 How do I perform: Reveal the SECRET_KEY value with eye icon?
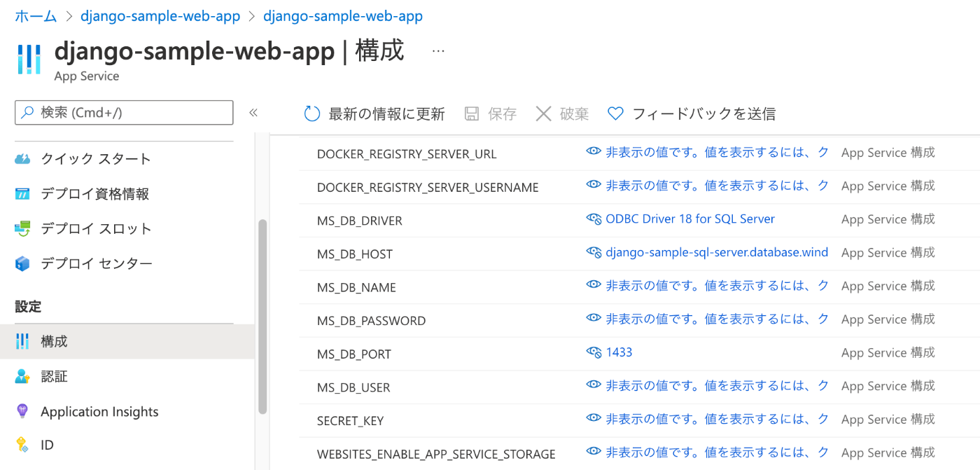[x=594, y=419]
